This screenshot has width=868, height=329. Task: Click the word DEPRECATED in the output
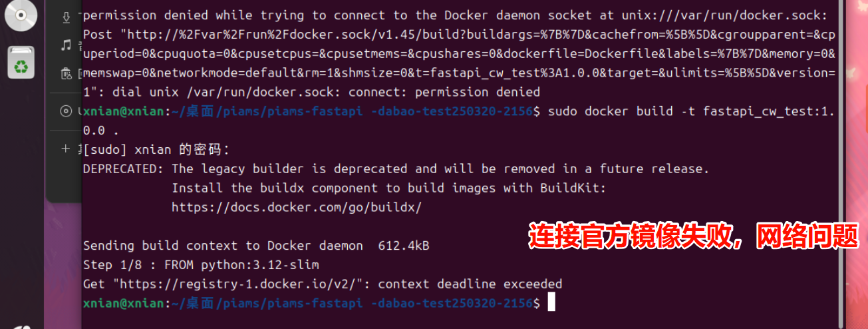[x=123, y=169]
